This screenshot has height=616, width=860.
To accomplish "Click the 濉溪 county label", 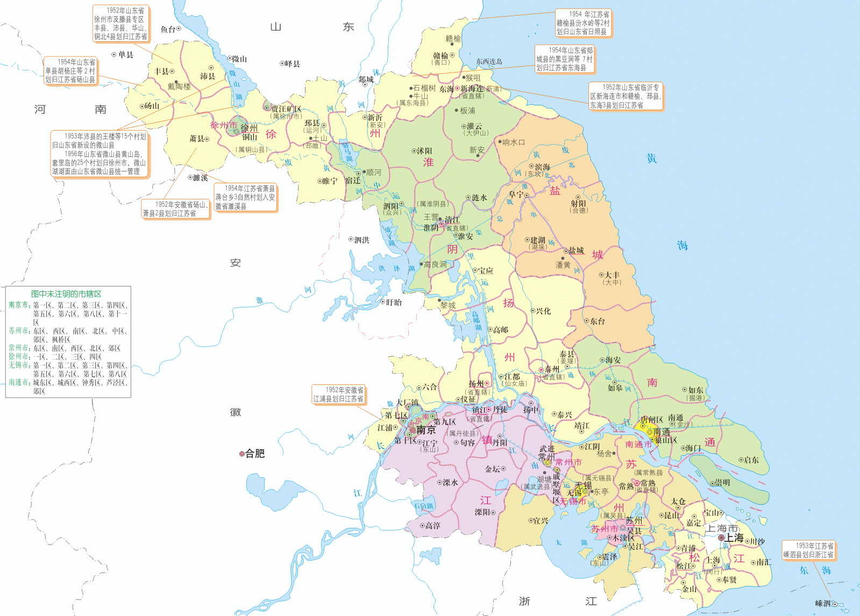I will (x=200, y=177).
